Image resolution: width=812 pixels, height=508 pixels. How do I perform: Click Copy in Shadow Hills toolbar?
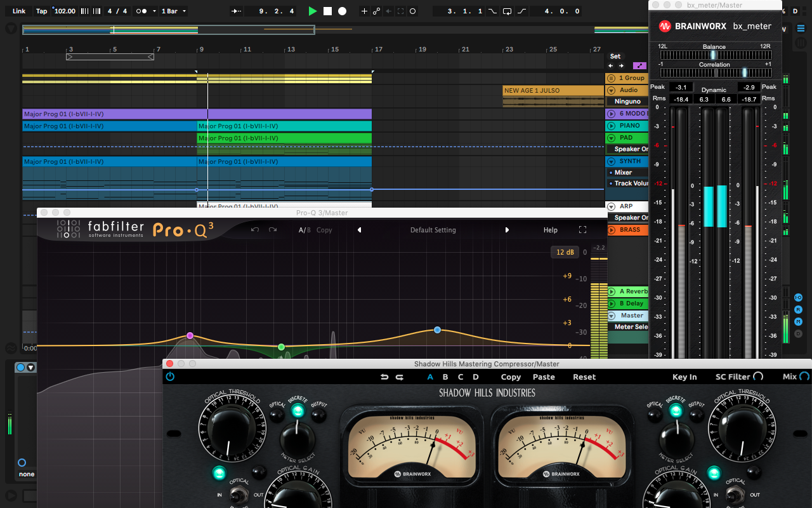[511, 377]
